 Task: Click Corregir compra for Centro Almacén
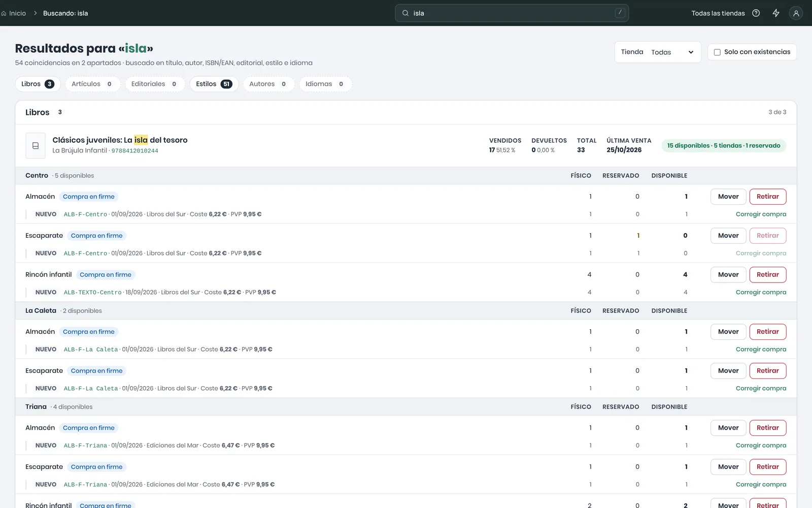tap(761, 214)
